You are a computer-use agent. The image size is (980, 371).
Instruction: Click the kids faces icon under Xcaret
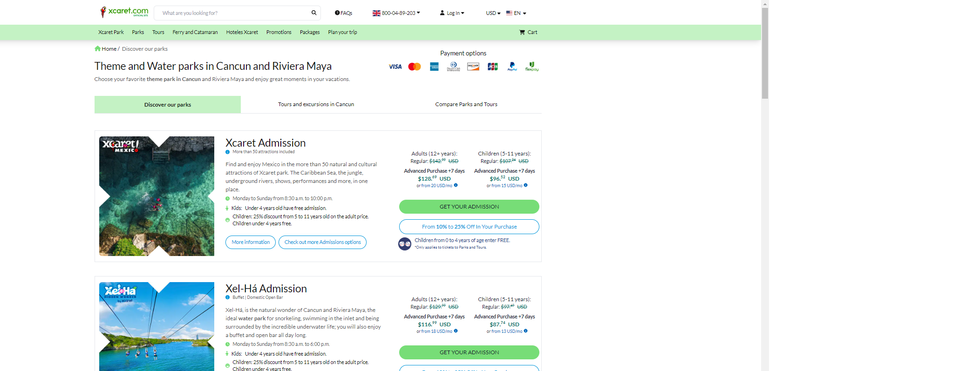click(405, 243)
